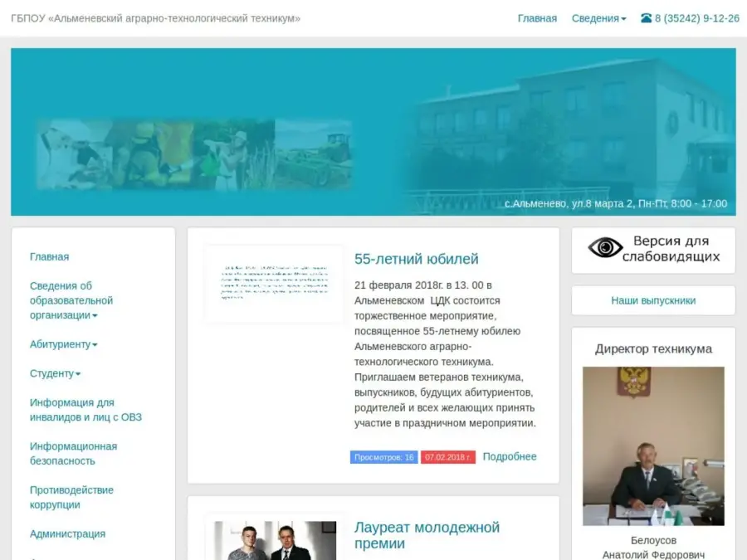Click the eye icon for visually impaired version

click(x=605, y=248)
